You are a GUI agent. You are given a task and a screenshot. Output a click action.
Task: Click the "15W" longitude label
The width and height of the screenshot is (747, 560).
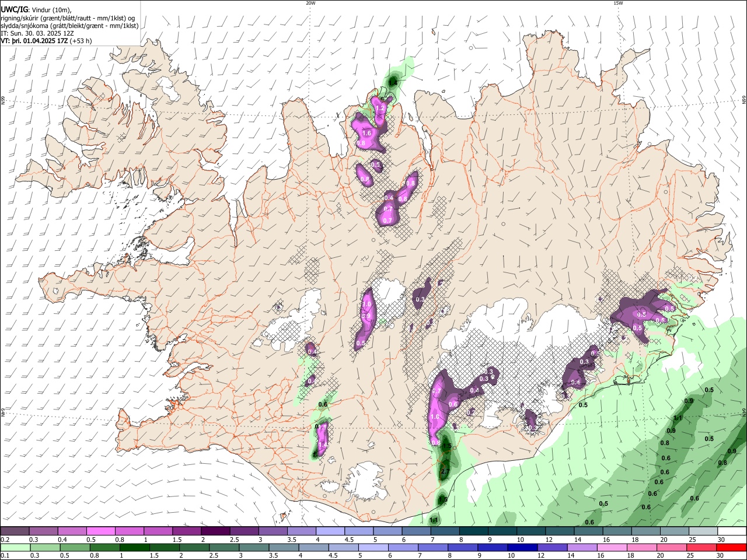click(x=618, y=3)
